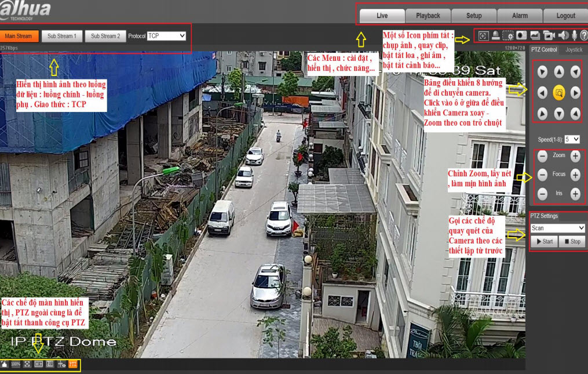The width and height of the screenshot is (588, 374).
Task: Start recording via the video camera icon
Action: (549, 35)
